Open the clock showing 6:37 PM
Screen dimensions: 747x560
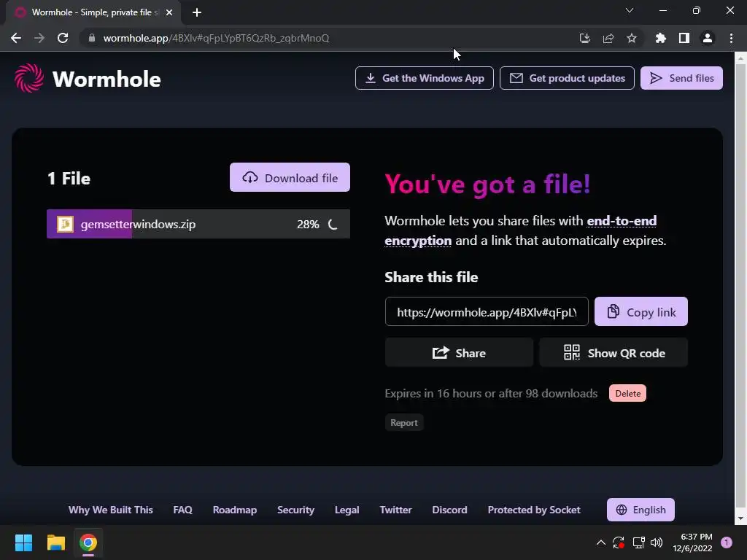tap(692, 542)
